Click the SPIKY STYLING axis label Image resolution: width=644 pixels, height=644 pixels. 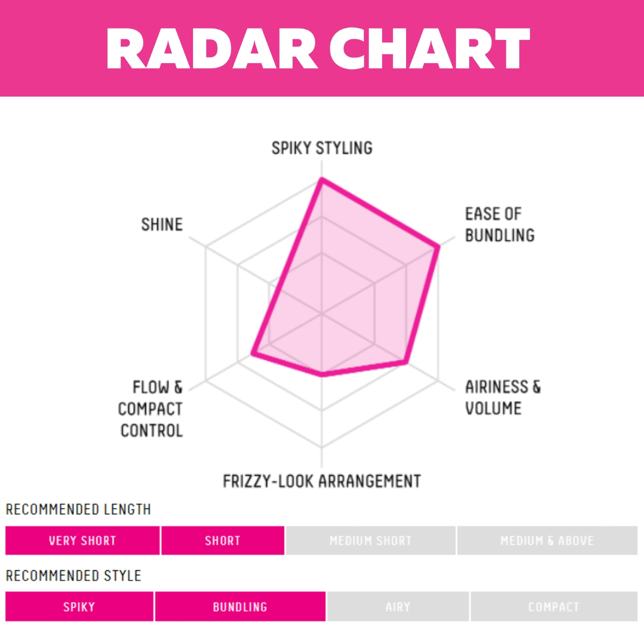(322, 148)
